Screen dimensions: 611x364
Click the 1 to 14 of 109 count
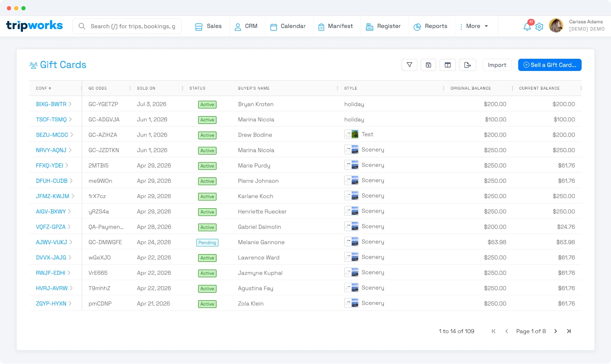point(456,331)
